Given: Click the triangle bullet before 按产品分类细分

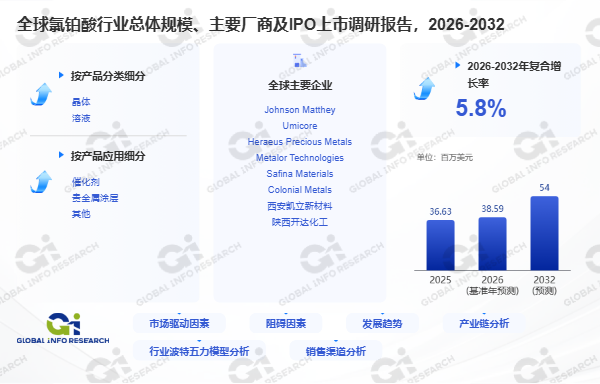Looking at the screenshot, I should point(61,75).
